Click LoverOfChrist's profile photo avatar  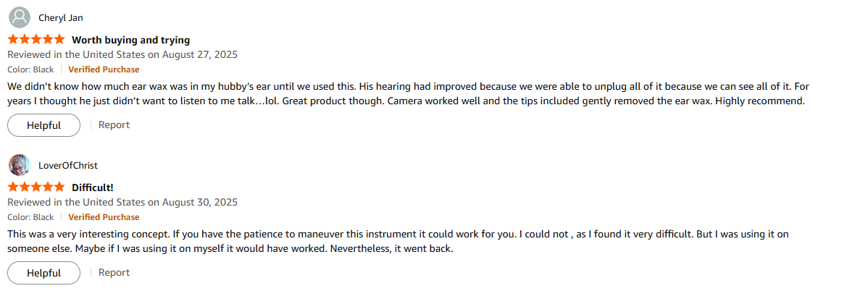20,165
